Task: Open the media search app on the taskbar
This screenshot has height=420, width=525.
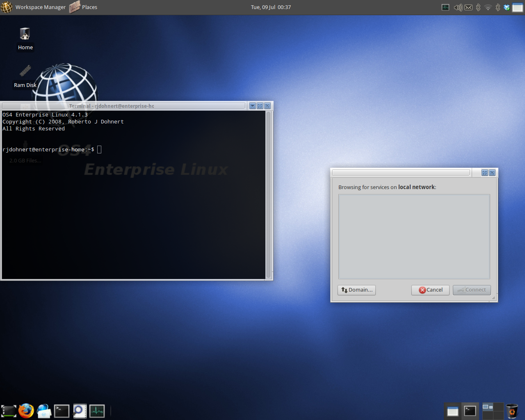Action: (x=79, y=411)
